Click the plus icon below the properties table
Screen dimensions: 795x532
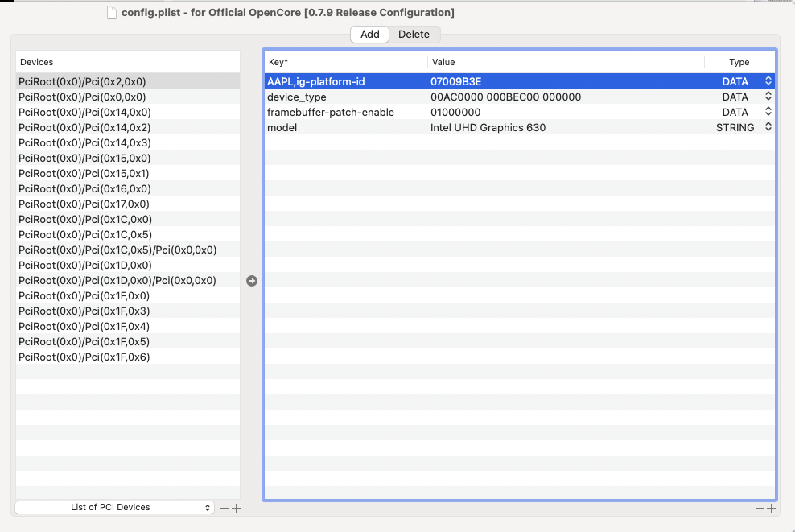771,509
